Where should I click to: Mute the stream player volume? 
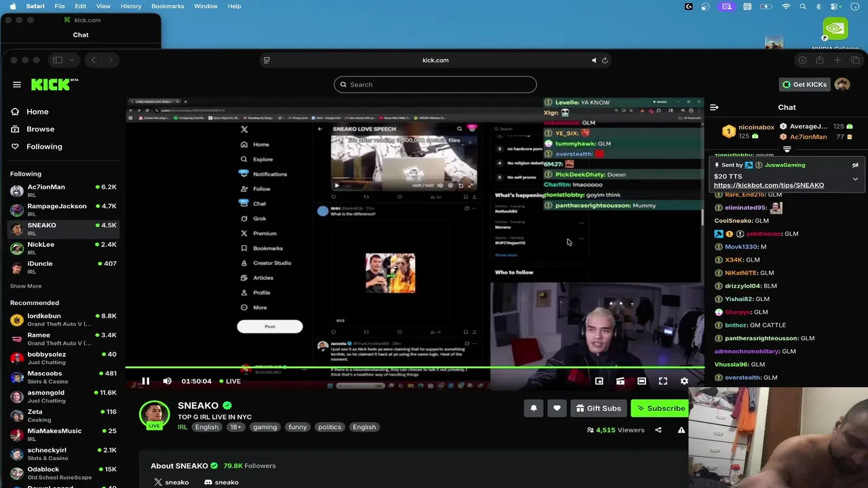click(167, 381)
